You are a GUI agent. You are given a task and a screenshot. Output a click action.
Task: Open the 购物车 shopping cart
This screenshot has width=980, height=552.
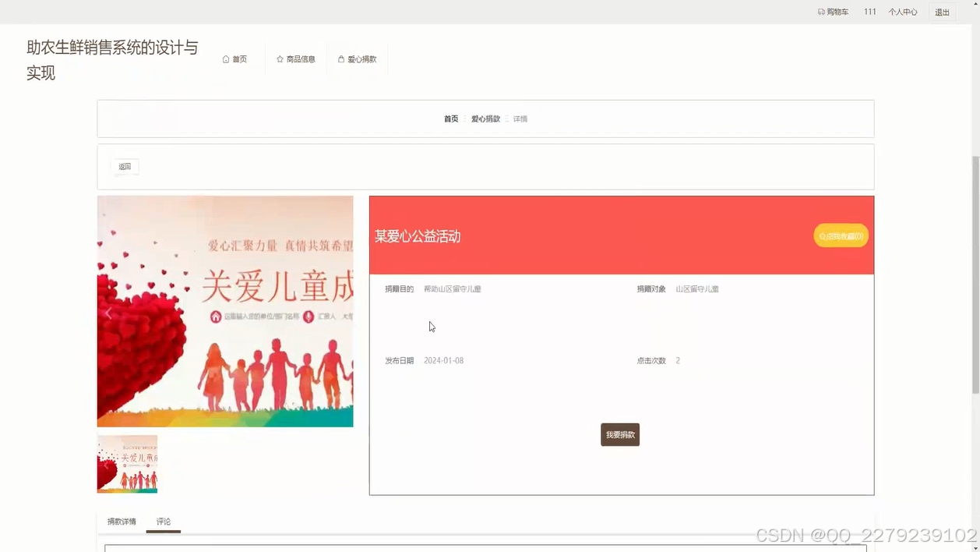(x=833, y=12)
